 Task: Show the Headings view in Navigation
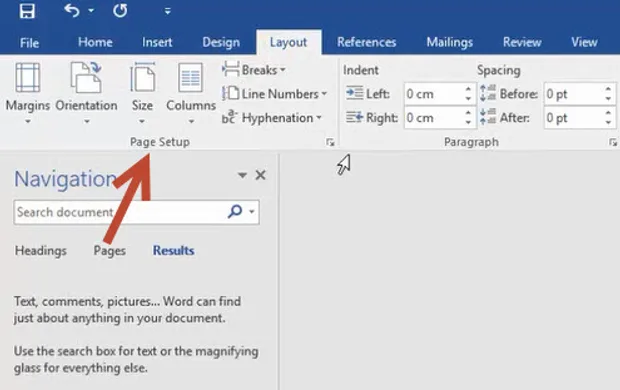tap(41, 251)
